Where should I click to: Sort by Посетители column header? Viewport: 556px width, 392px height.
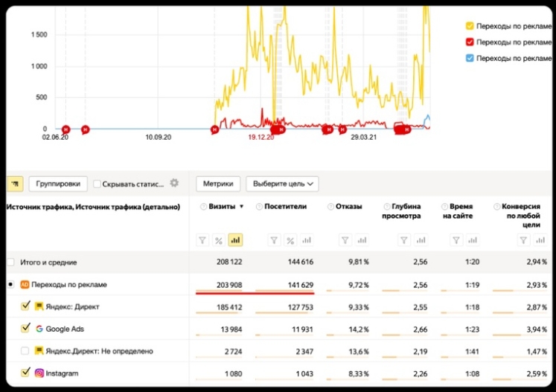tap(286, 207)
